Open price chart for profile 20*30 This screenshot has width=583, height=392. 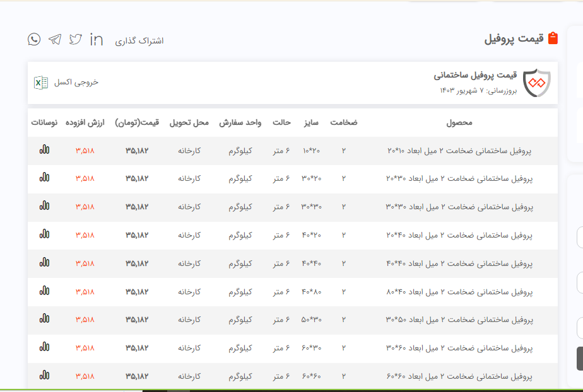click(44, 178)
